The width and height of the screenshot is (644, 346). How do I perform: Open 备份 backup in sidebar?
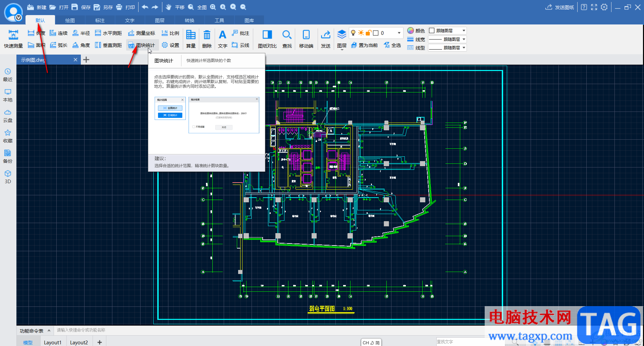(8, 157)
